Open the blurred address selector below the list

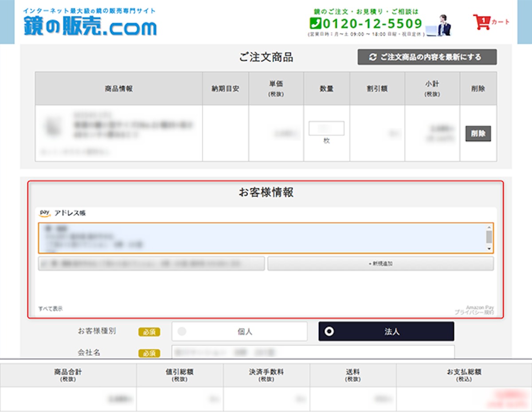point(151,264)
